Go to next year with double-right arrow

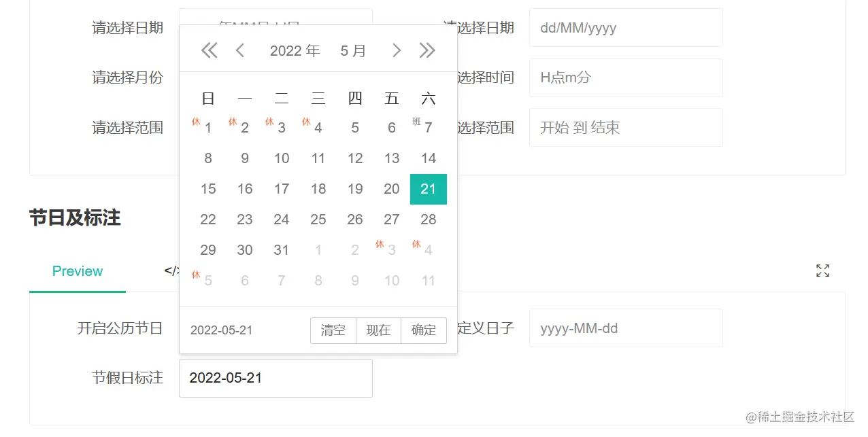pyautogui.click(x=427, y=50)
